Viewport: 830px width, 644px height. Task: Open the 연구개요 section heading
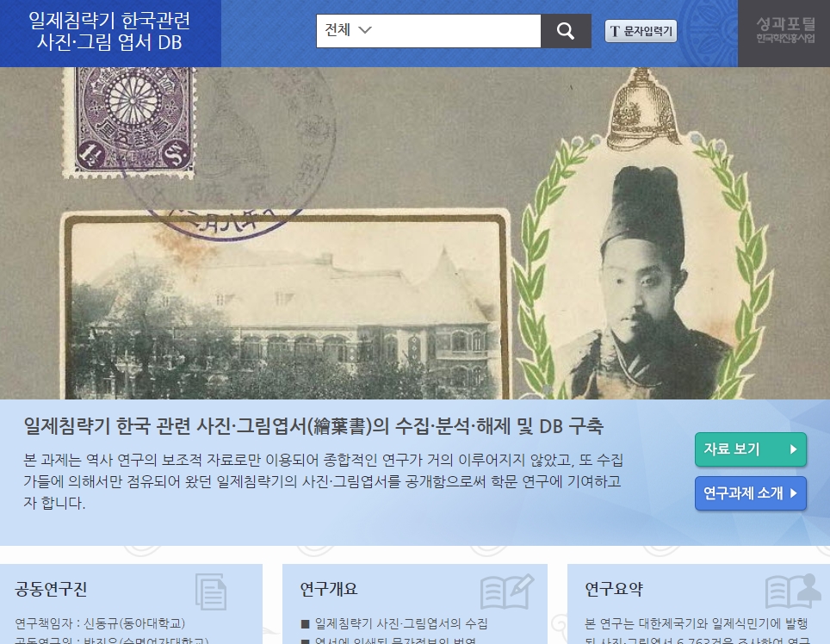(x=329, y=589)
